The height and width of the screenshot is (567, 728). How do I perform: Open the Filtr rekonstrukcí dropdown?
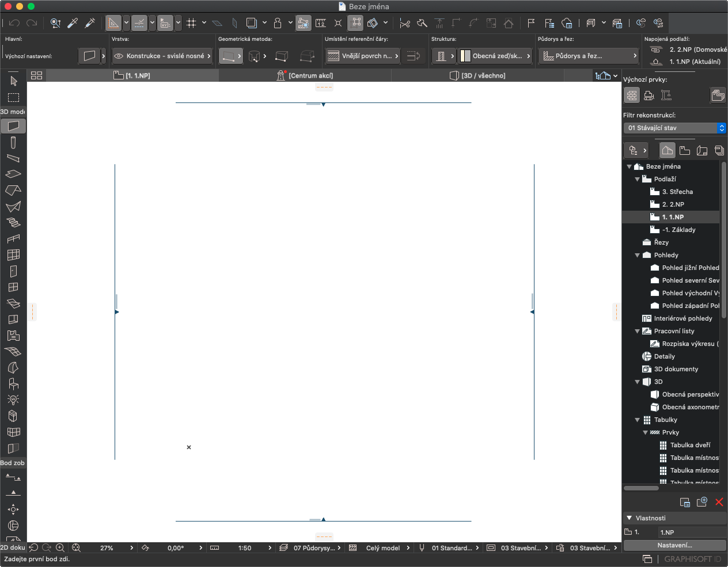pyautogui.click(x=675, y=128)
